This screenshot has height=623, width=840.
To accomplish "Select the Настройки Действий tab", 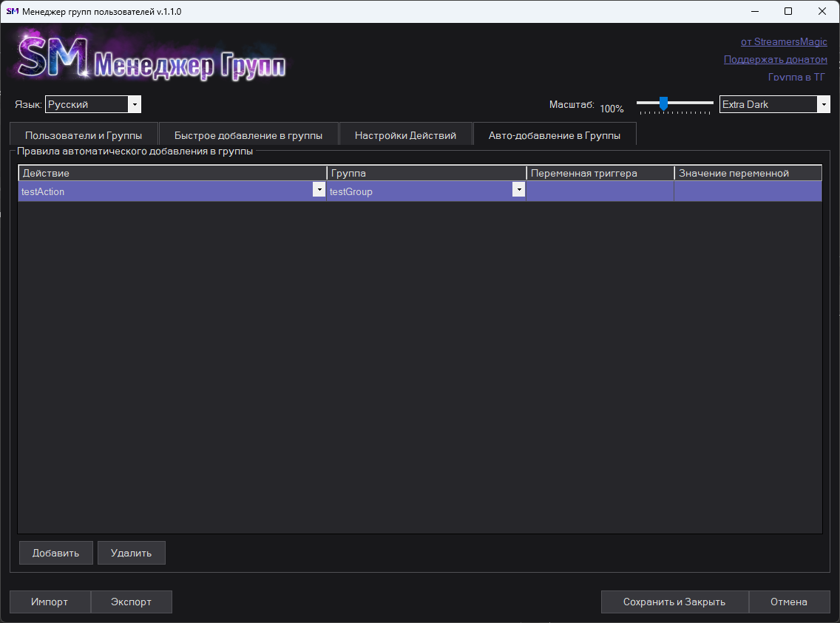I will click(x=405, y=135).
